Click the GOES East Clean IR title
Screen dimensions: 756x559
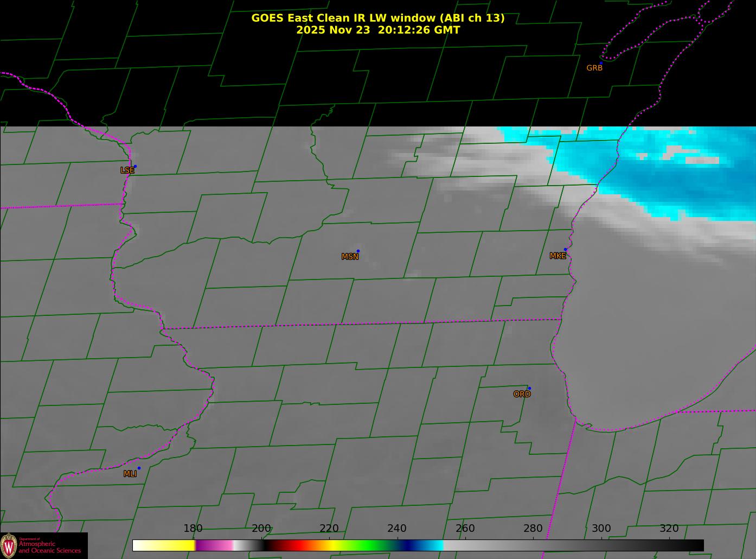coord(377,18)
